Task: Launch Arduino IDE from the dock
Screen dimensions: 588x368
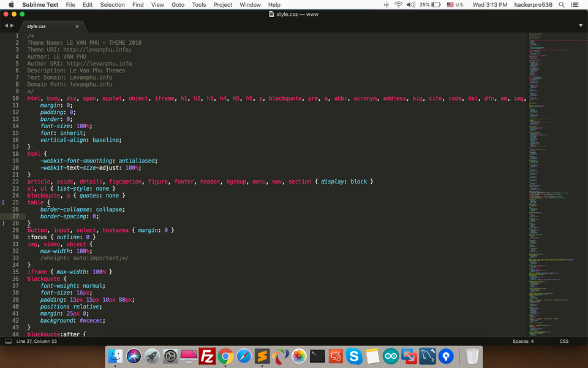Action: [391, 356]
